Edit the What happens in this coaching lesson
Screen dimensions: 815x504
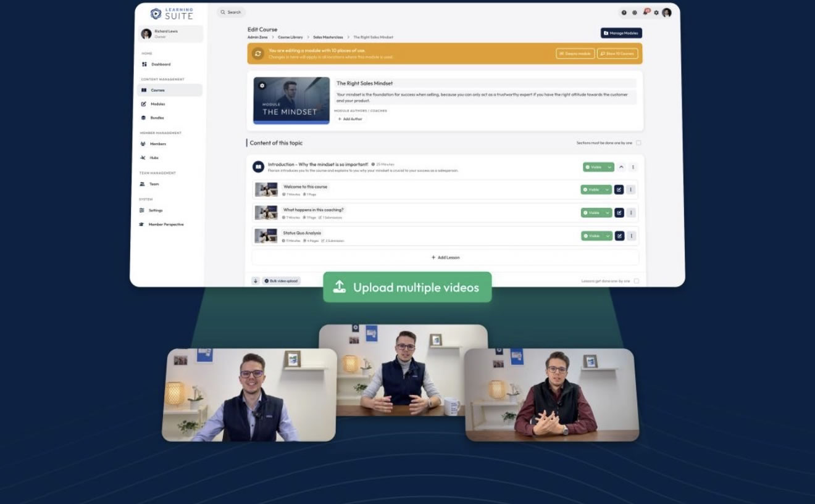click(x=619, y=213)
